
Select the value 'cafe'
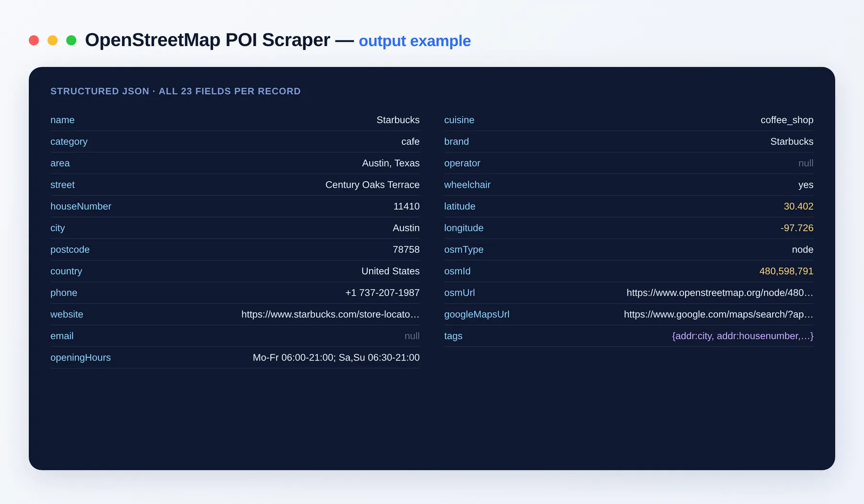(410, 142)
